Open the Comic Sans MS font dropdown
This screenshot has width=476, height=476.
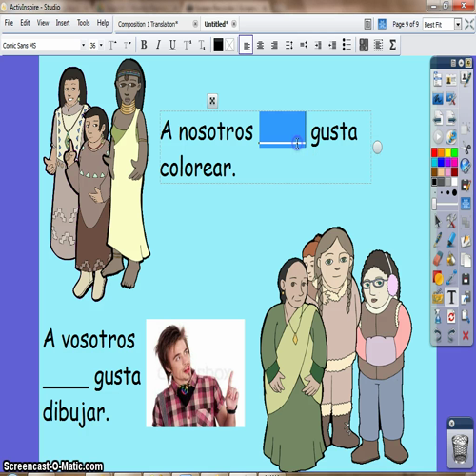pyautogui.click(x=84, y=45)
